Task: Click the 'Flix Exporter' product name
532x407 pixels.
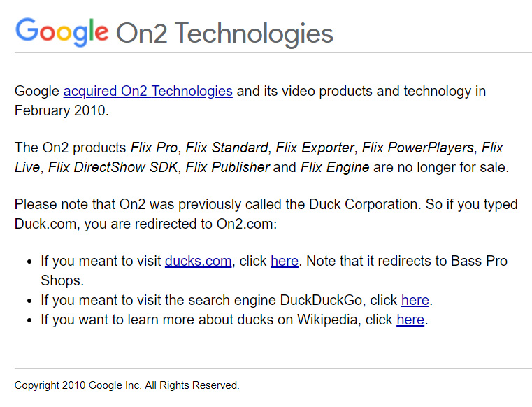Action: click(315, 148)
